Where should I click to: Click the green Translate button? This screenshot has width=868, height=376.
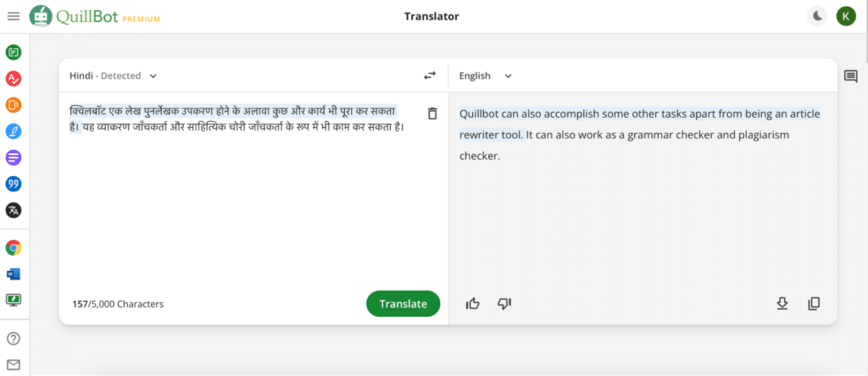click(x=403, y=303)
